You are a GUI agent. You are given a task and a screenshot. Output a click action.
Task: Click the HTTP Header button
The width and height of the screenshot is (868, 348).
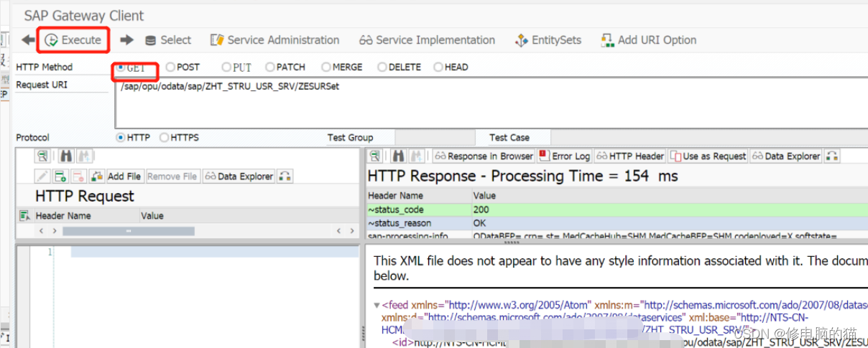point(630,156)
